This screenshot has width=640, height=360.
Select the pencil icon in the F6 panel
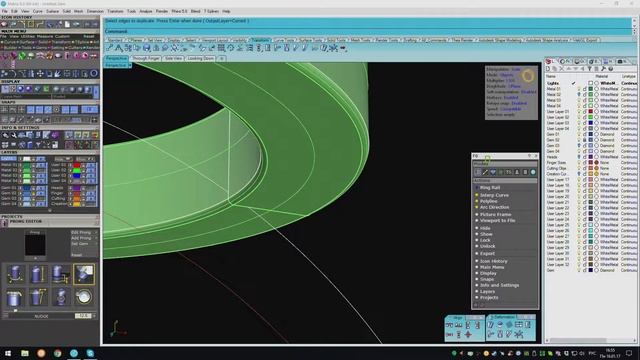485,172
